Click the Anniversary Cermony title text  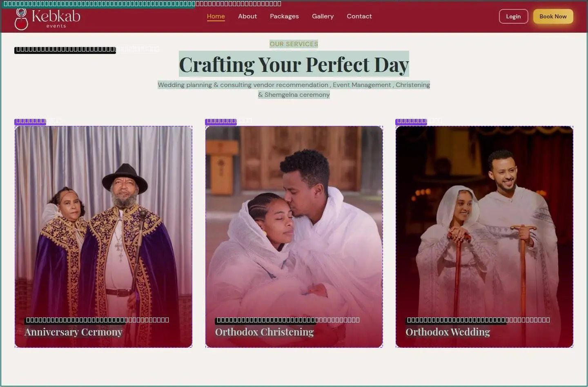point(73,332)
